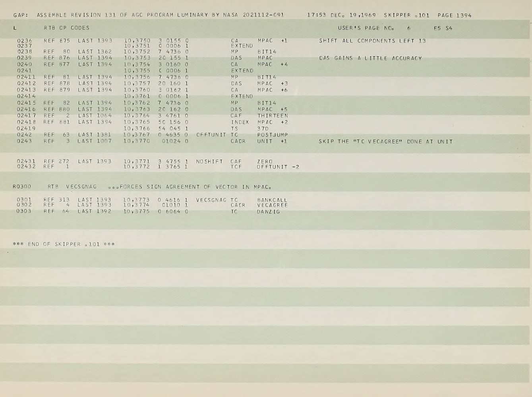Select line number 0239
The width and height of the screenshot is (532, 397).
click(25, 58)
